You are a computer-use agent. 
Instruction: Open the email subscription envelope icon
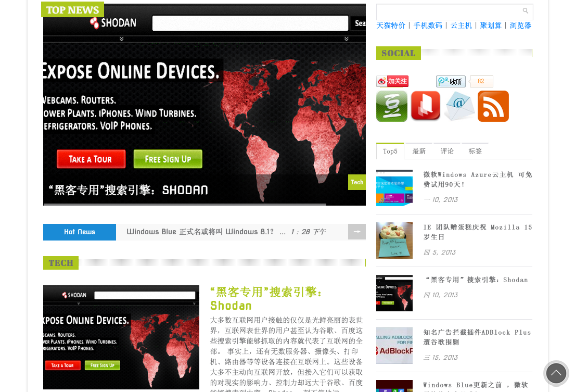[x=459, y=106]
